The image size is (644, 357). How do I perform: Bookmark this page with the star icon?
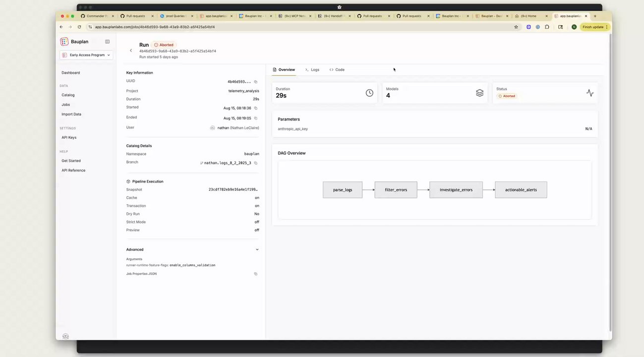(516, 27)
